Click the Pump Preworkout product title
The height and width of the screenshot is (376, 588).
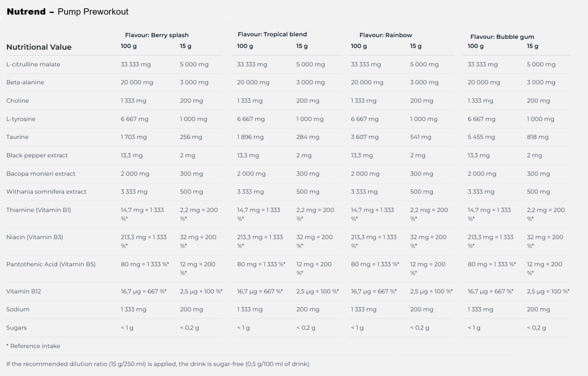click(x=93, y=12)
